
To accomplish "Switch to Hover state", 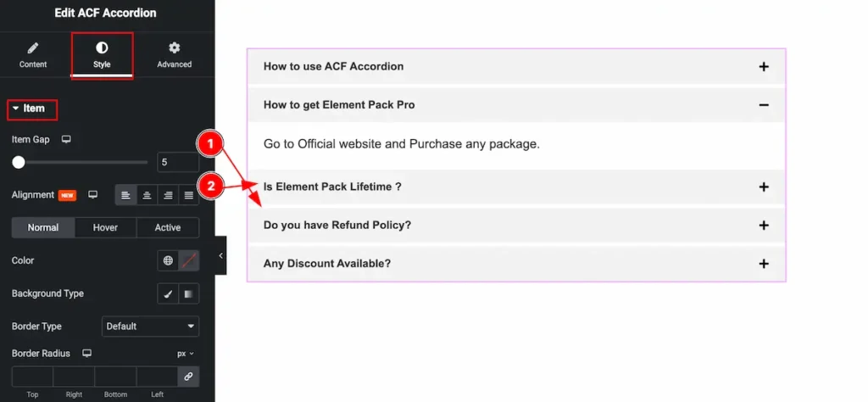I will [105, 227].
